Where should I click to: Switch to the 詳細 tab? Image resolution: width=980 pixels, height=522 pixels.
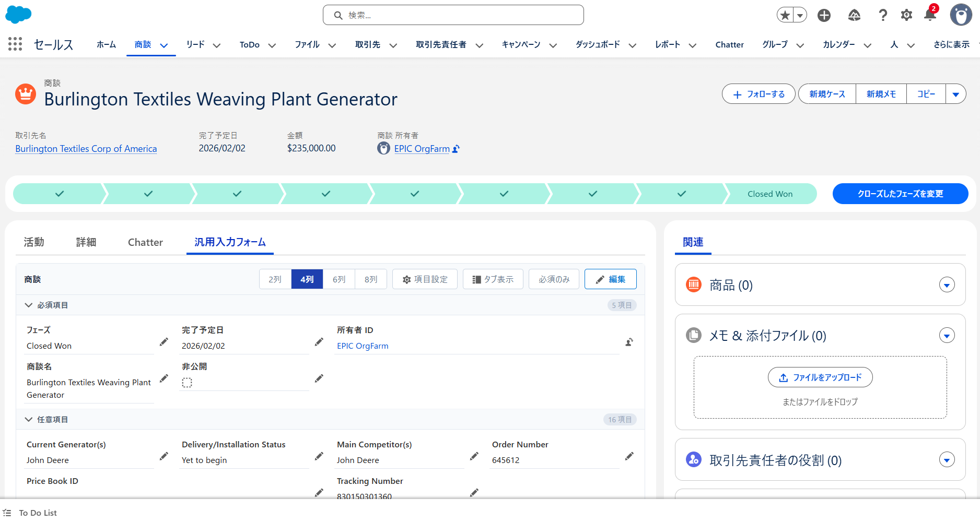(x=86, y=242)
